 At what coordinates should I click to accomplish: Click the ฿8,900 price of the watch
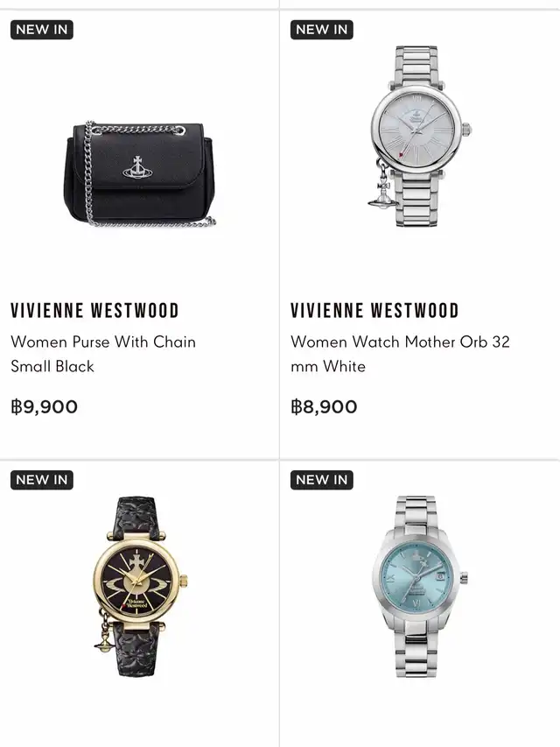click(x=324, y=407)
